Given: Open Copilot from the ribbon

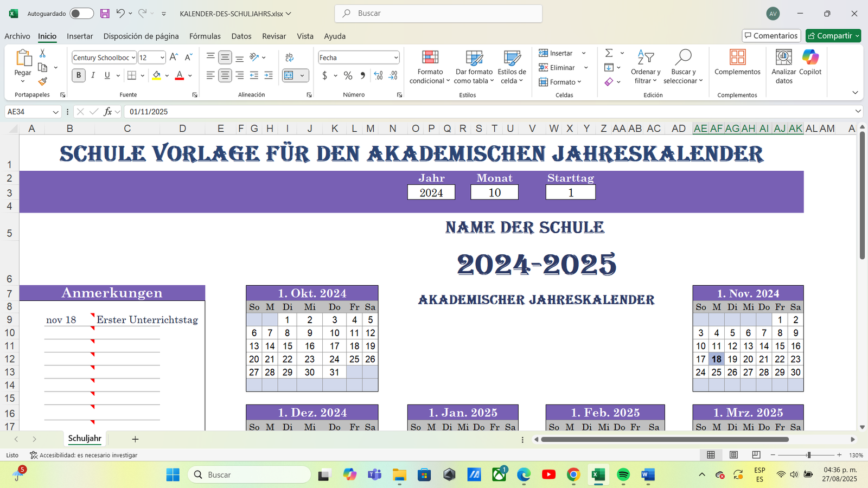Looking at the screenshot, I should pyautogui.click(x=810, y=62).
